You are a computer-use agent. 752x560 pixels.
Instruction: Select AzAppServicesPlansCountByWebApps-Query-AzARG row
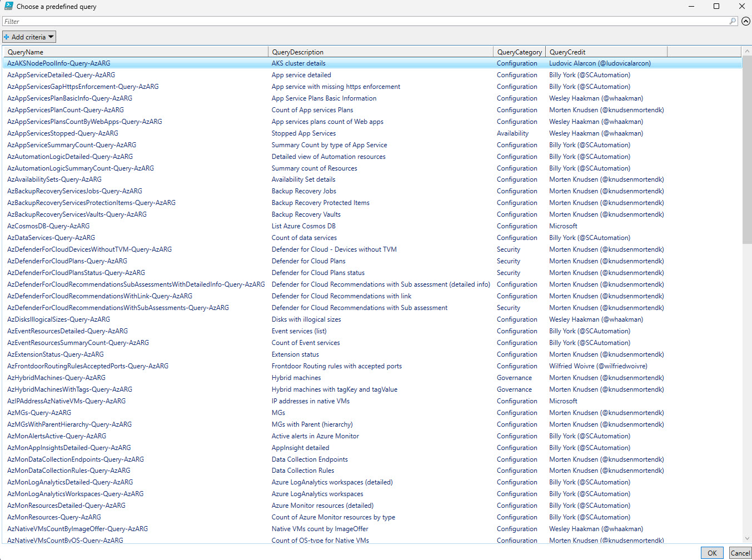(x=372, y=122)
